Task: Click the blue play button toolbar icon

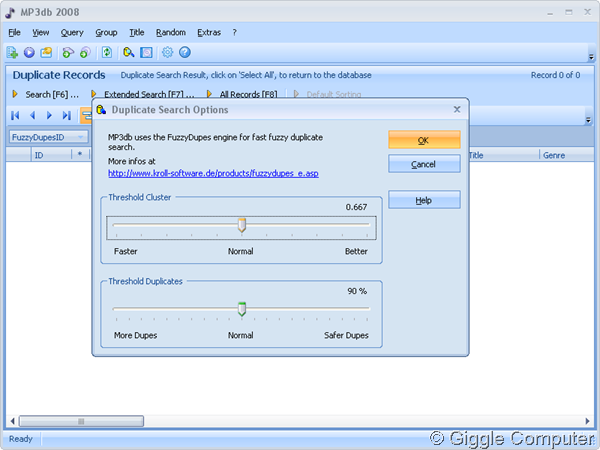Action: click(29, 52)
